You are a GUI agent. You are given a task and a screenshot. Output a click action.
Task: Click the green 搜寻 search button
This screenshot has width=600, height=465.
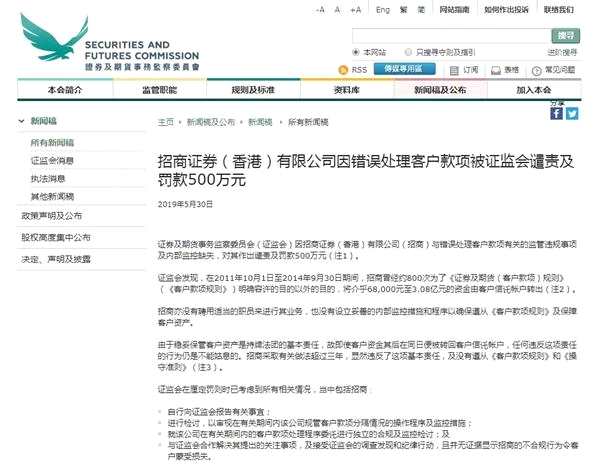point(566,36)
